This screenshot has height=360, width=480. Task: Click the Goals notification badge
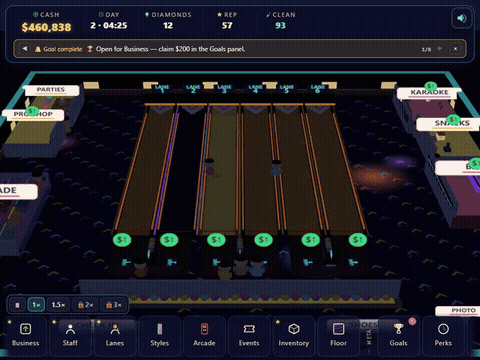pos(412,321)
